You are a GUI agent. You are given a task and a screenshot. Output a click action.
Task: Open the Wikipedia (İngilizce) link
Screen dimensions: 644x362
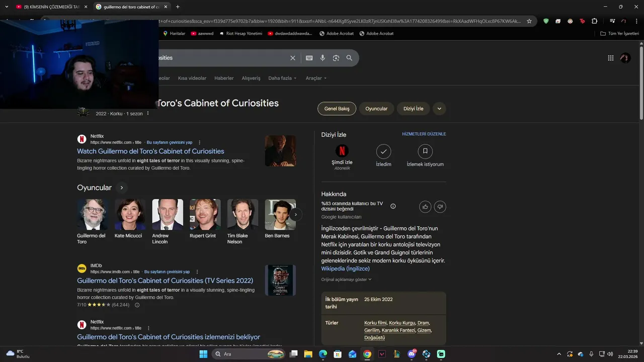point(345,269)
